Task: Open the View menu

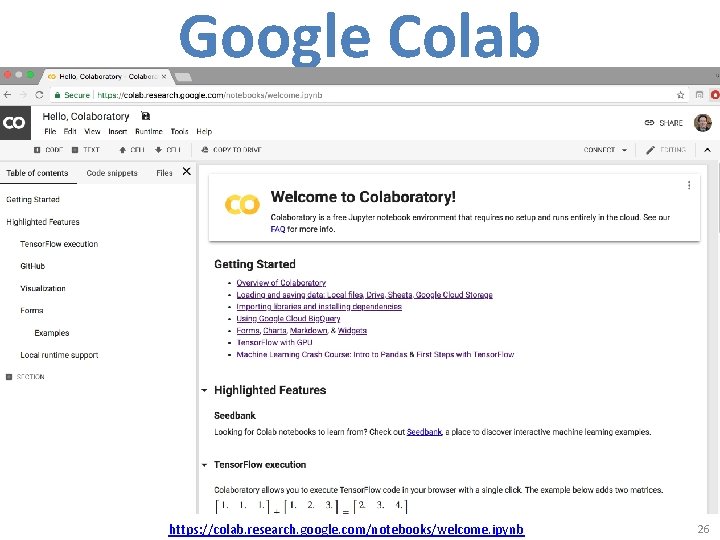Action: 92,131
